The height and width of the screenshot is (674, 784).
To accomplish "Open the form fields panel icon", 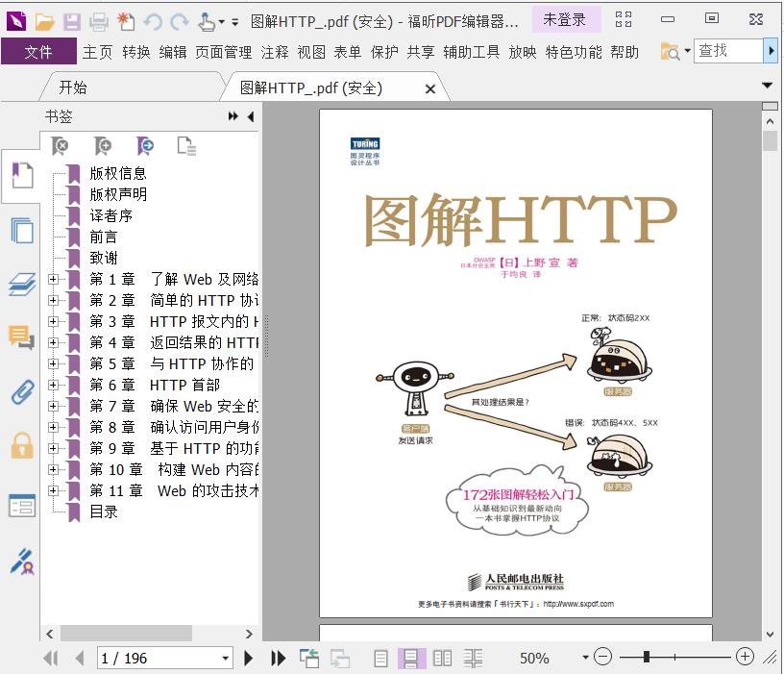I will coord(22,506).
